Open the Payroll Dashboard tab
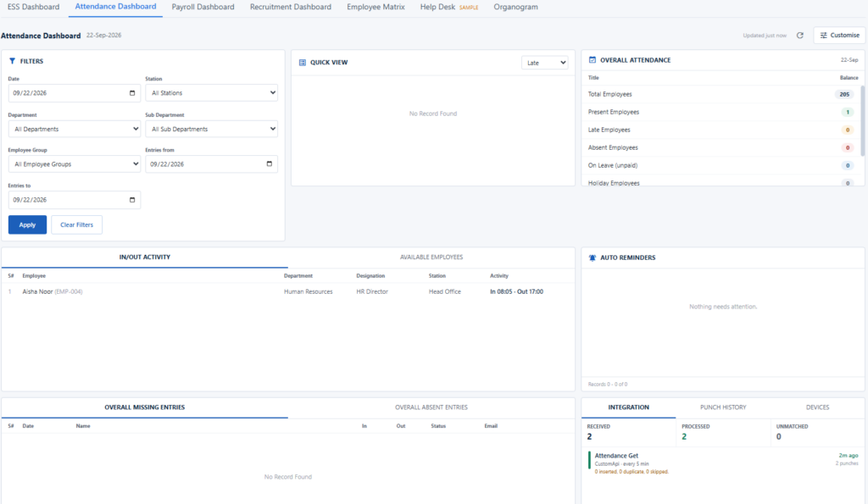868x504 pixels. point(203,7)
